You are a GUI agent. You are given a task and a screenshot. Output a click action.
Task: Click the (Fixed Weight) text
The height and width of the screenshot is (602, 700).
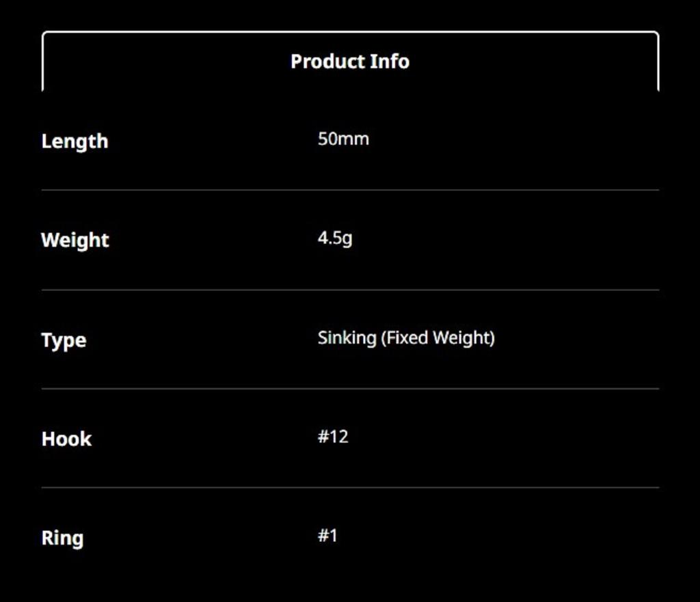click(x=437, y=338)
